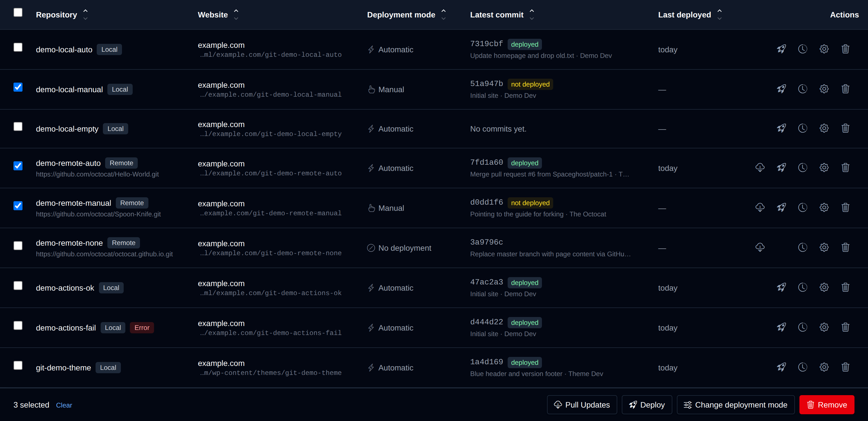Image resolution: width=868 pixels, height=421 pixels.
Task: Check the demo-local-auto row checkbox
Action: click(18, 47)
